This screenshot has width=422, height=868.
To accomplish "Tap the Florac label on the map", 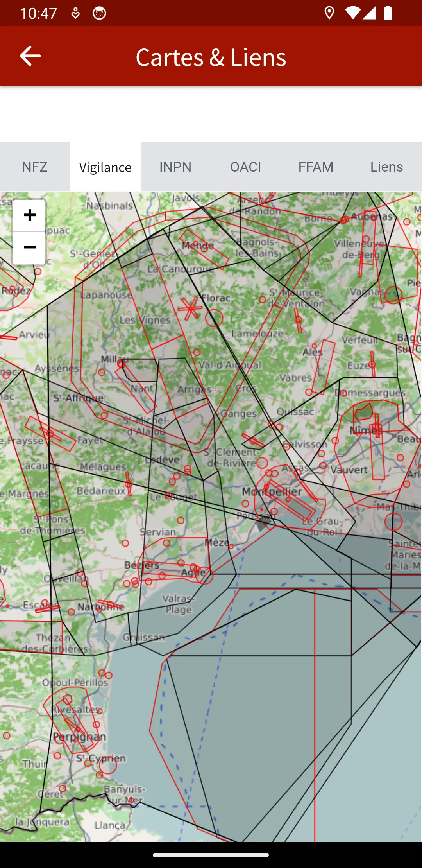I will 216,298.
